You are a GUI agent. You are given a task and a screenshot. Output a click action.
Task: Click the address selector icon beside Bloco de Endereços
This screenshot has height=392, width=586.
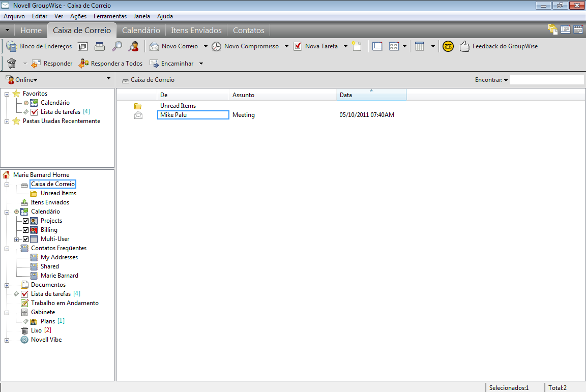[x=82, y=46]
